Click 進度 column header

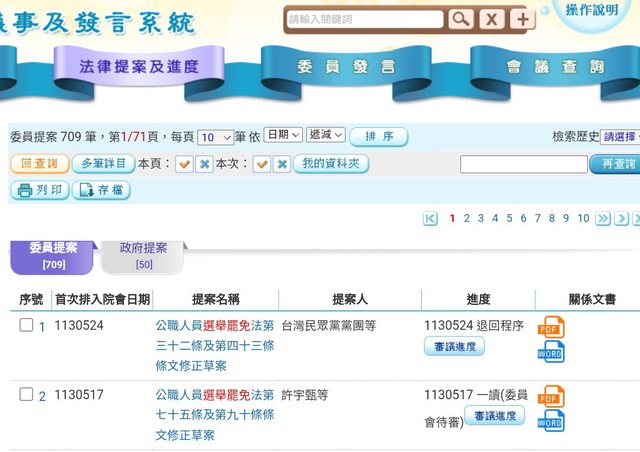pos(478,299)
